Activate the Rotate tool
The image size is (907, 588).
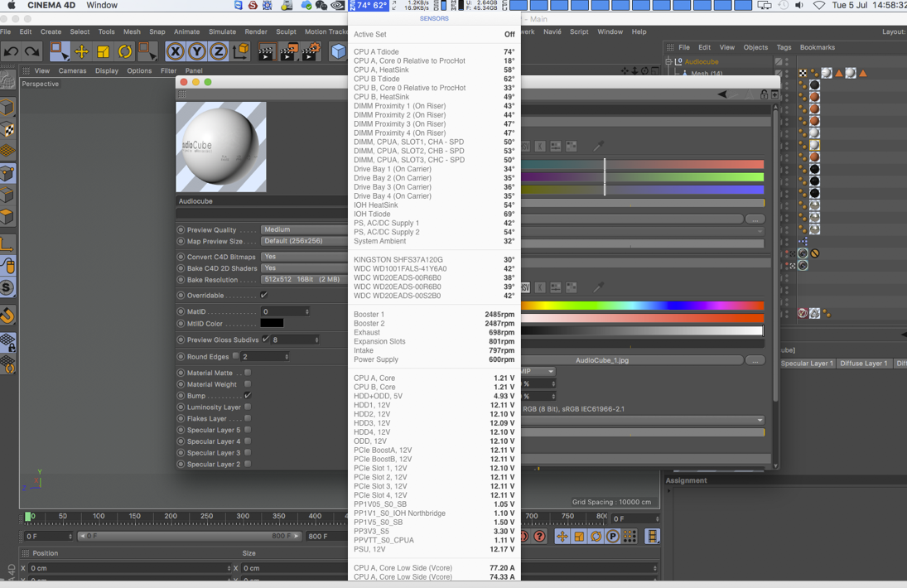coord(125,52)
